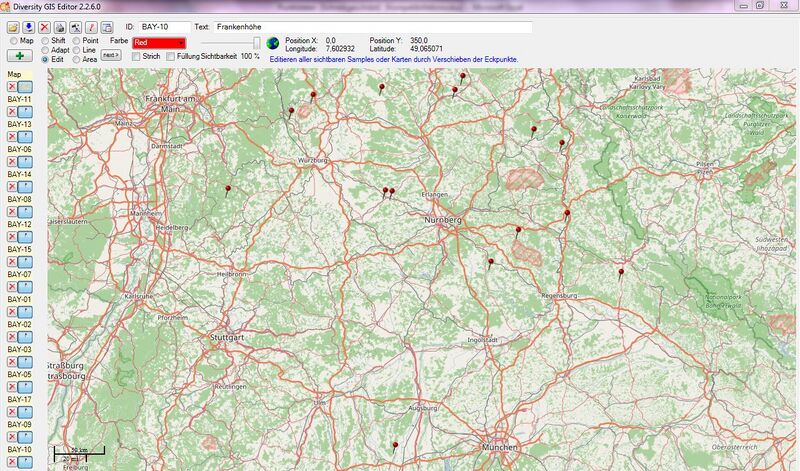The image size is (800, 471).
Task: Remove sample BAY-12 with its red X
Action: pos(12,237)
